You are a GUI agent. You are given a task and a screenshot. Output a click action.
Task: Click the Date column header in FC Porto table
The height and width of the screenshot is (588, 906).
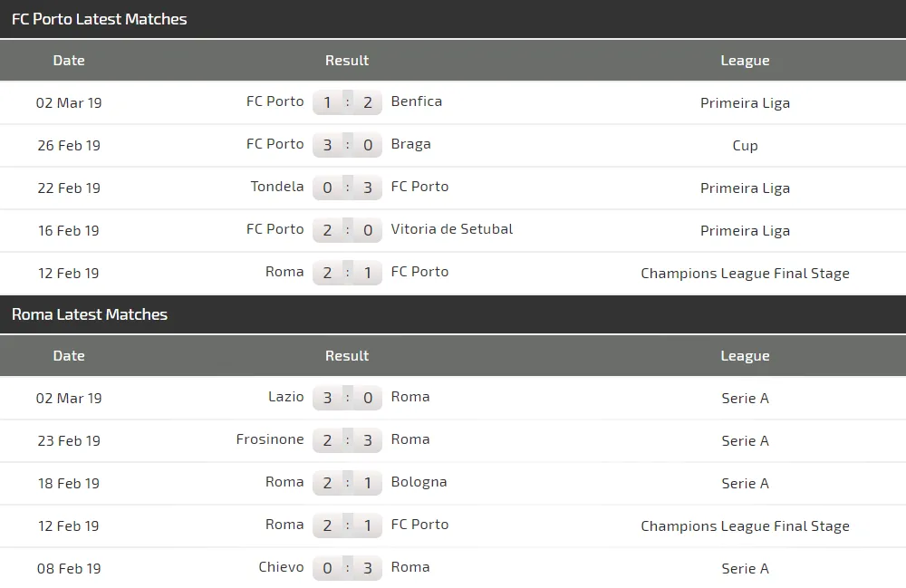69,61
